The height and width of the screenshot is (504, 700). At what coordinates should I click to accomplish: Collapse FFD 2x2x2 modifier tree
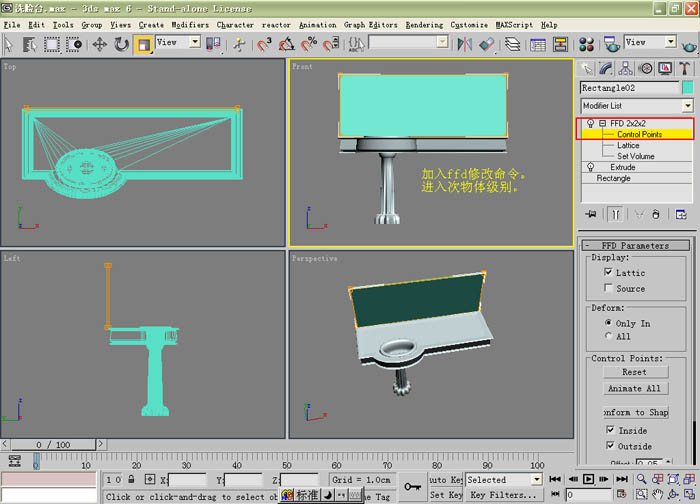[x=603, y=123]
